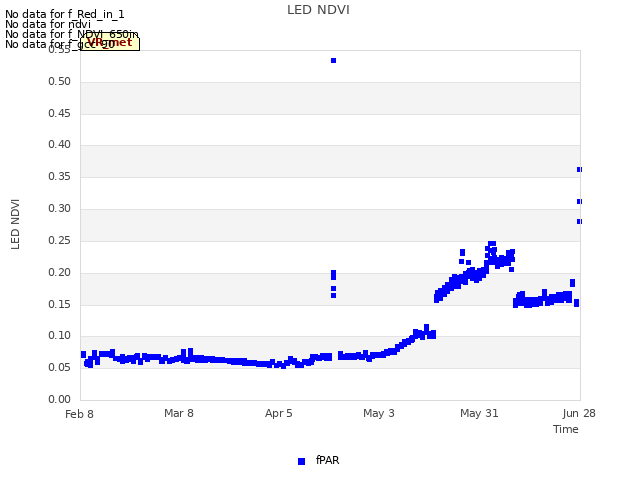Image resolution: width=640 pixels, height=480 pixels.
Task: Click the 0.50 y-axis tick label
Action: [60, 82]
